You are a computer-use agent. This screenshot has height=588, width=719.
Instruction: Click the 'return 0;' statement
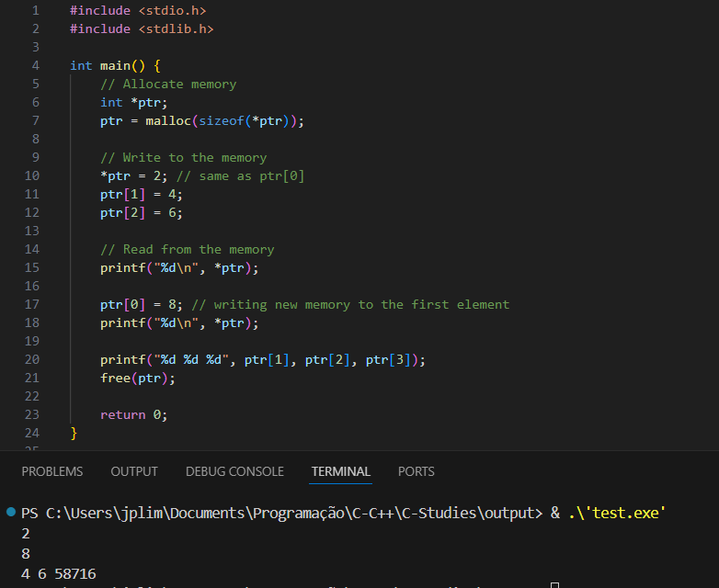tap(134, 414)
